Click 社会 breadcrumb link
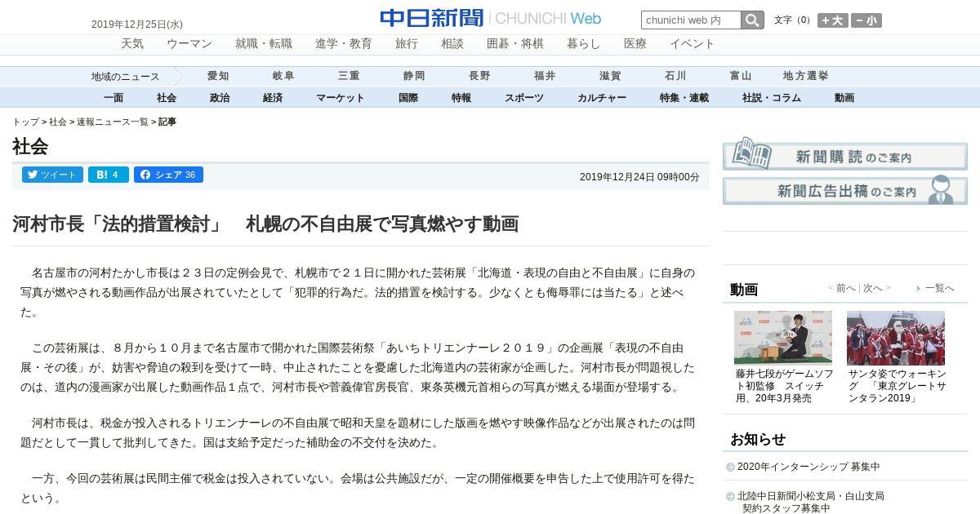980x514 pixels. pyautogui.click(x=58, y=122)
